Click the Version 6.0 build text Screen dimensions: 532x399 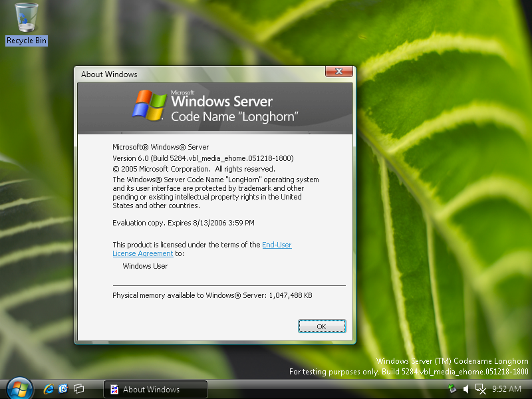(x=203, y=158)
